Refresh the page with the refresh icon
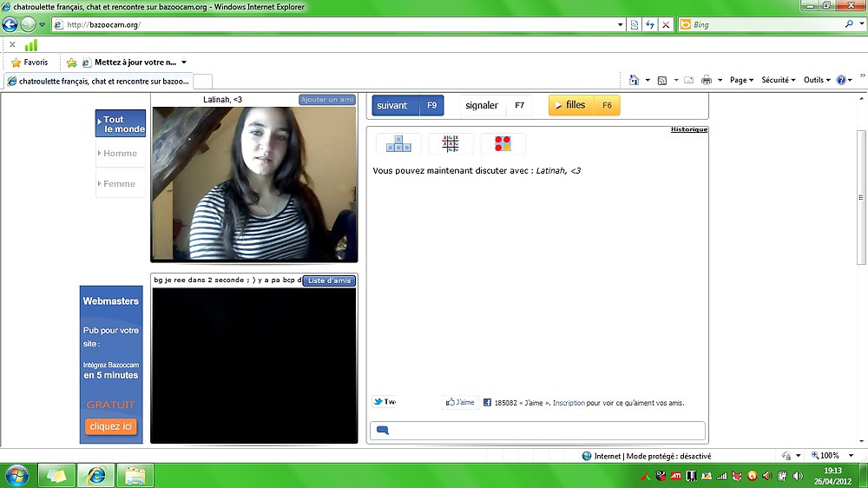This screenshot has width=868, height=488. pyautogui.click(x=650, y=24)
